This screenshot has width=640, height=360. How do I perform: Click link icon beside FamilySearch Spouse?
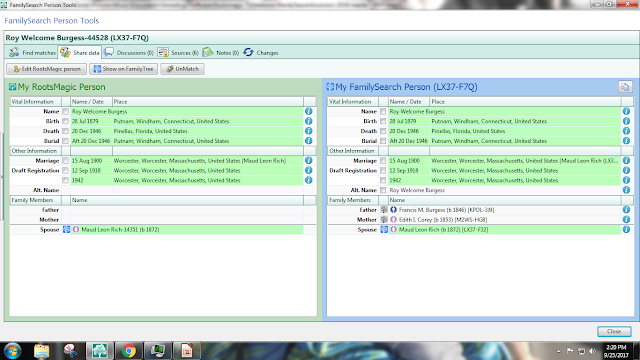[384, 229]
